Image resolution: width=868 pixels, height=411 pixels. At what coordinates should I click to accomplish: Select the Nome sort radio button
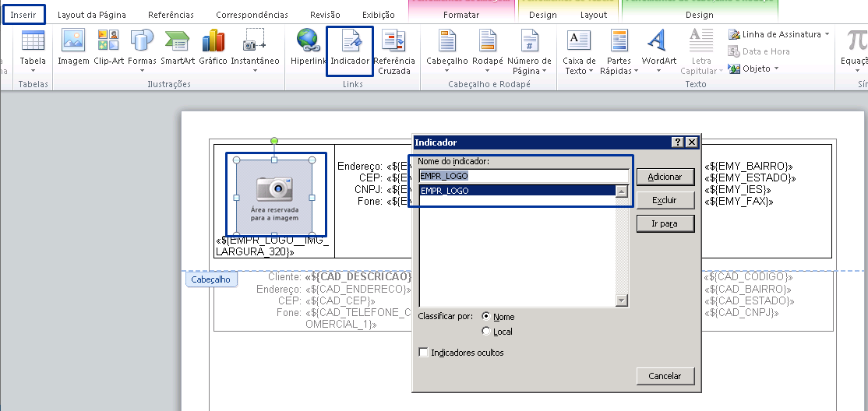487,317
